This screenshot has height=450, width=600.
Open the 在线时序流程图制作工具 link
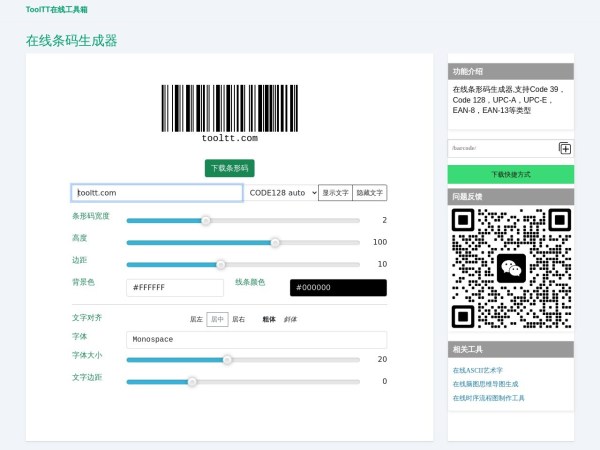point(489,397)
